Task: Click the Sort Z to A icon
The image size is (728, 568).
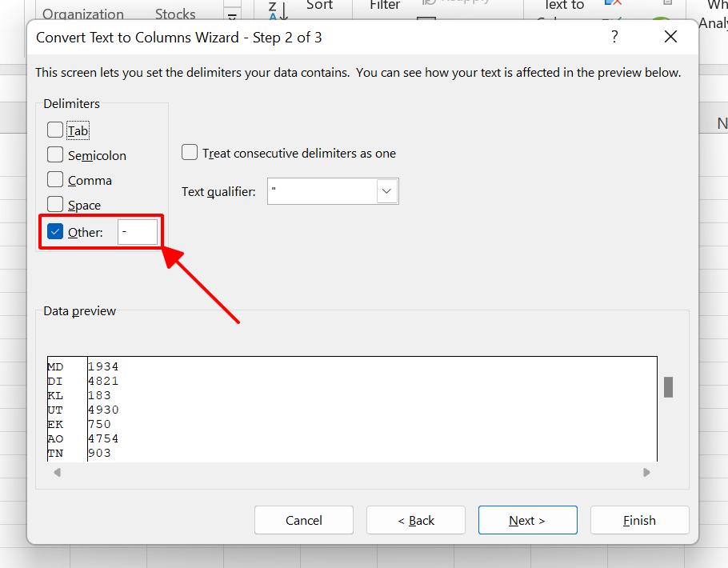Action: click(278, 10)
